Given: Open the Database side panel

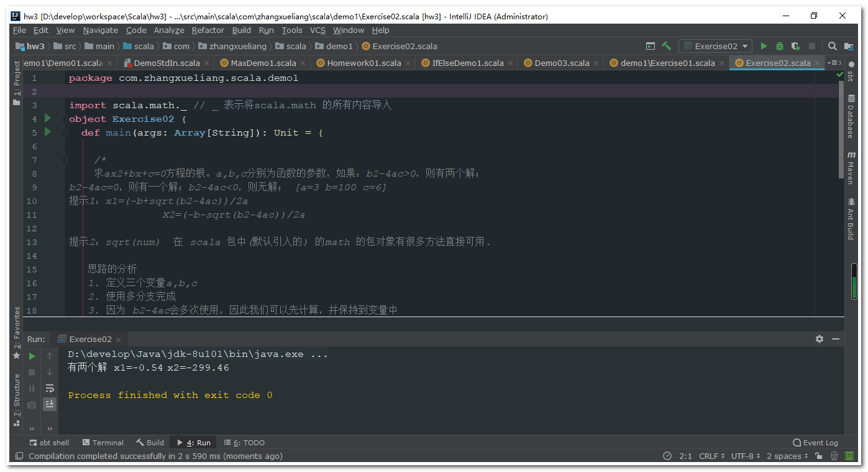Looking at the screenshot, I should tap(851, 116).
